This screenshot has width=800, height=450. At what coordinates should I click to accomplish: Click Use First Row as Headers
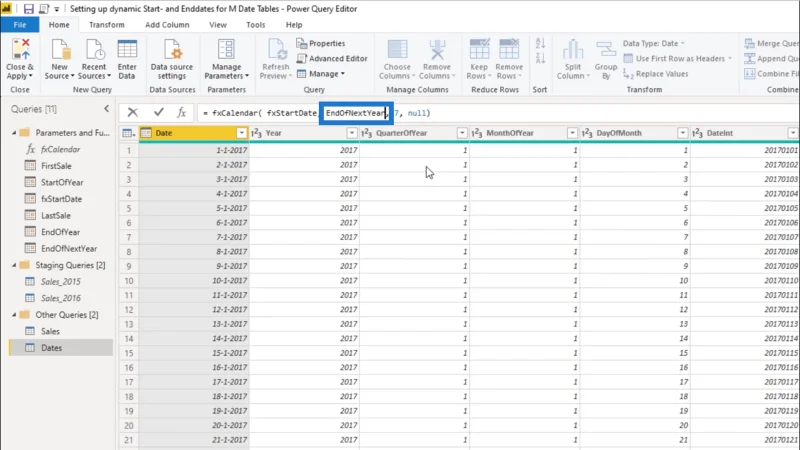678,59
